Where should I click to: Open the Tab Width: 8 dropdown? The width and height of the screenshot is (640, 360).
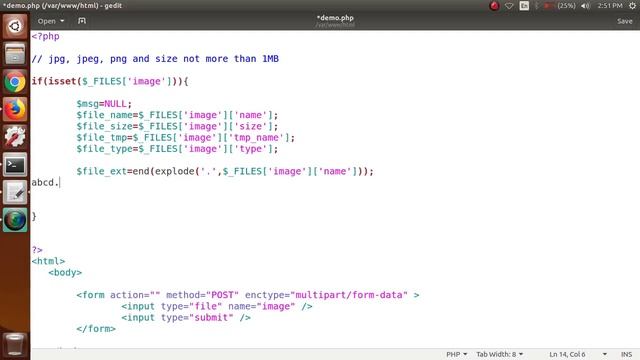coord(500,354)
